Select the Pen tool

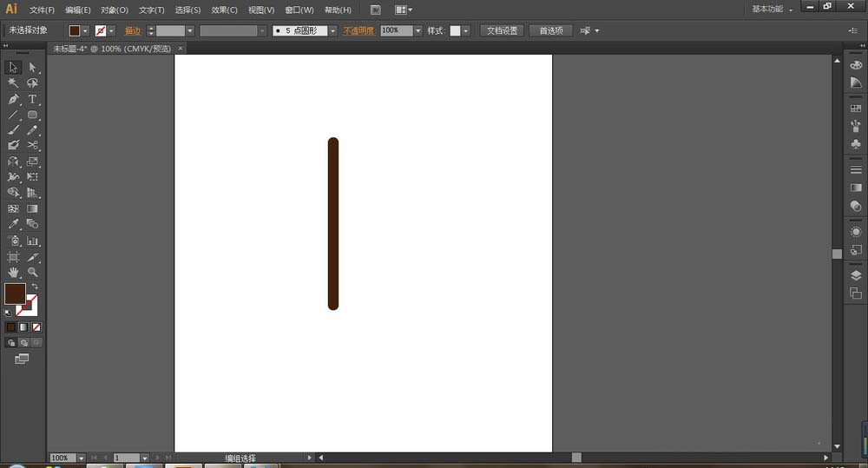(13, 99)
